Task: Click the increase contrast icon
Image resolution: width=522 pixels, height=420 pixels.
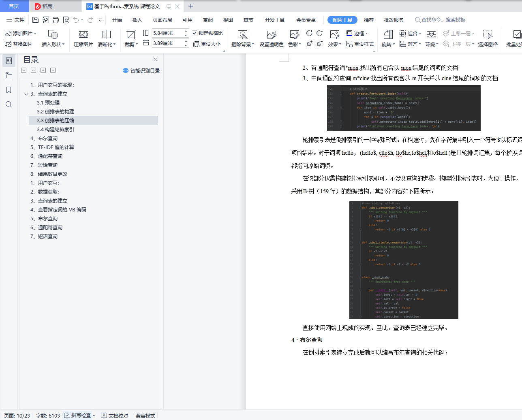Action: pyautogui.click(x=309, y=33)
